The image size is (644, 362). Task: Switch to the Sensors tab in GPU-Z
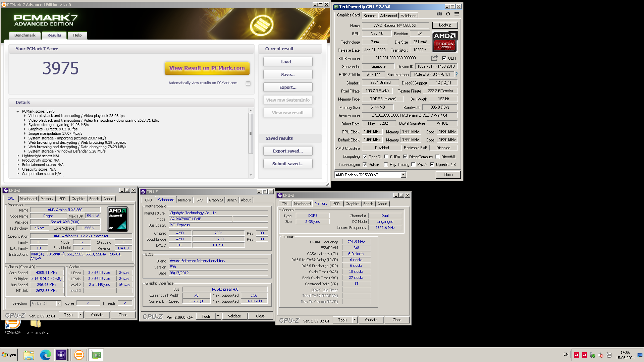click(x=370, y=16)
